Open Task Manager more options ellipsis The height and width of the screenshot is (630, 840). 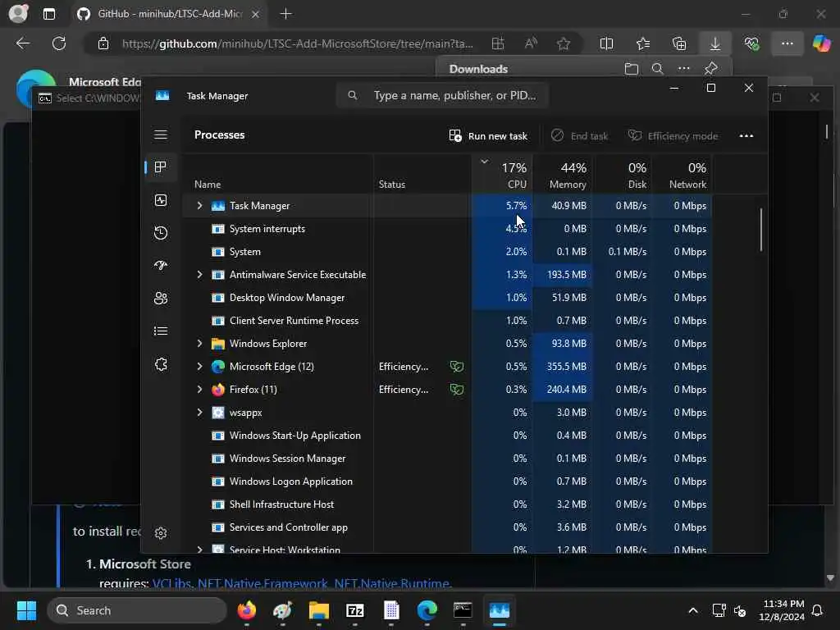(746, 136)
